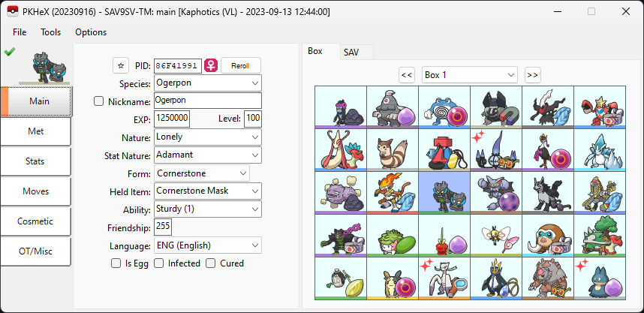Click the Friendship value field

click(163, 227)
